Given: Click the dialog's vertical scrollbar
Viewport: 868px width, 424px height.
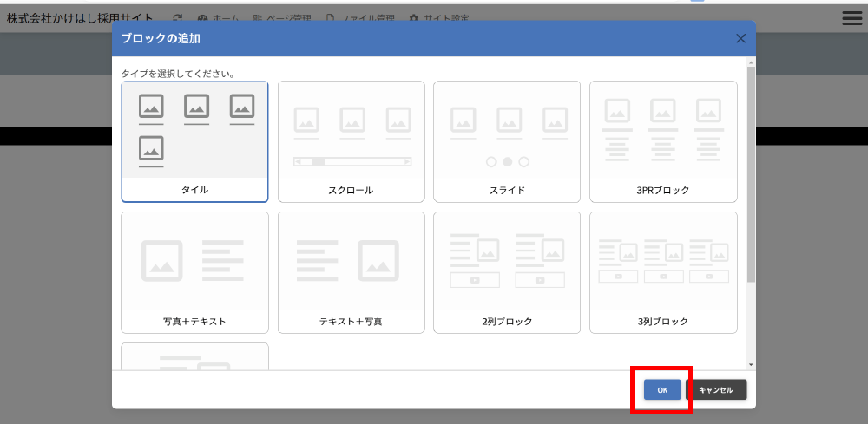Looking at the screenshot, I should (x=751, y=175).
